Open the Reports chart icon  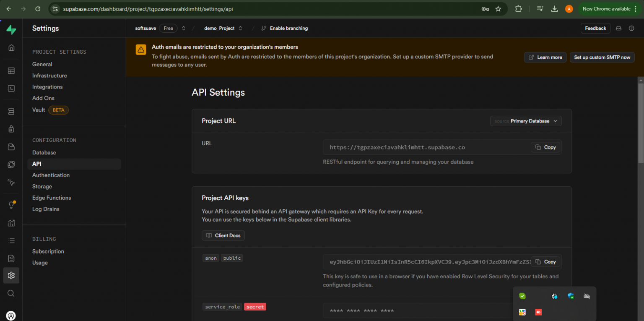[x=11, y=223]
